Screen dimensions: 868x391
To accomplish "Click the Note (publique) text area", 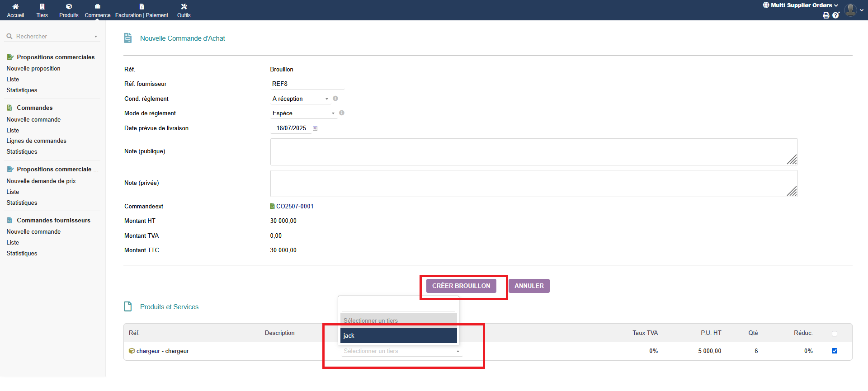I will pos(533,152).
